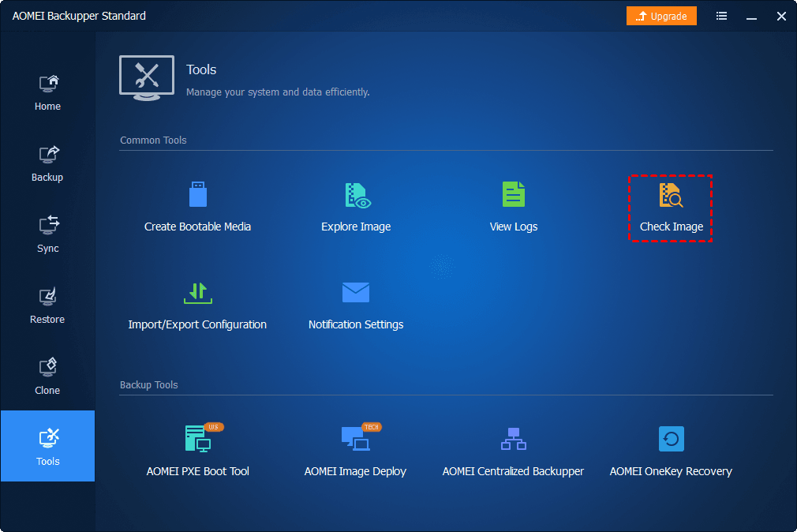Click the Tools monitor header icon
This screenshot has height=532, width=797.
coord(147,78)
